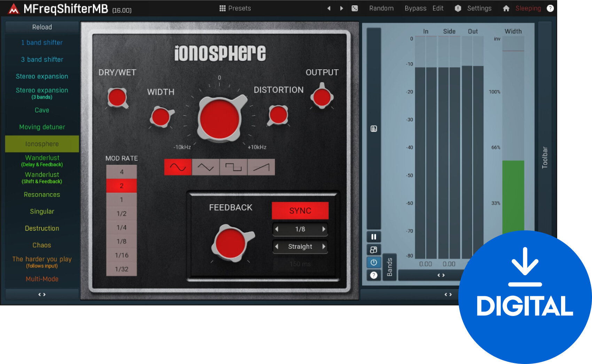Toggle the SYNC button in feedback section
The height and width of the screenshot is (364, 592).
tap(300, 211)
